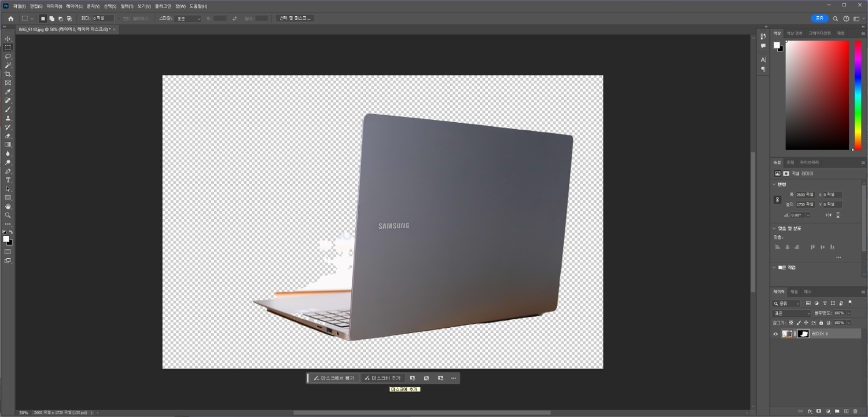Viewport: 868px width, 417px height.
Task: Click the trash icon to delete layer
Action: point(855,411)
